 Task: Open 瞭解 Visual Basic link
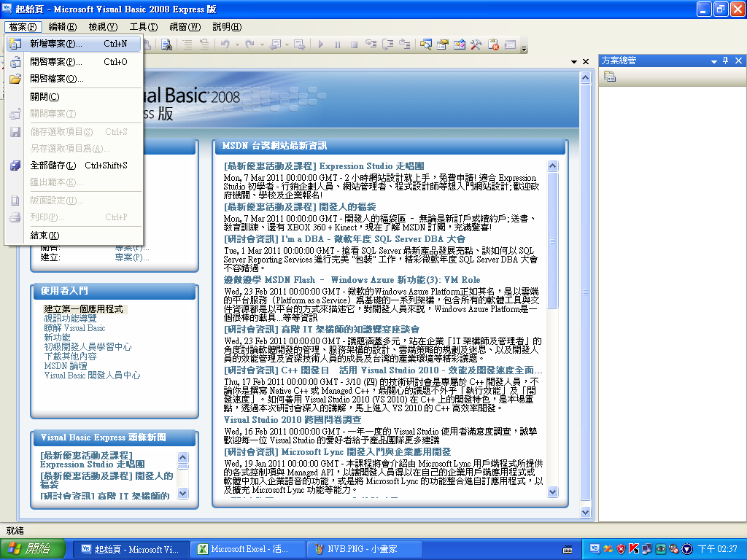[74, 328]
